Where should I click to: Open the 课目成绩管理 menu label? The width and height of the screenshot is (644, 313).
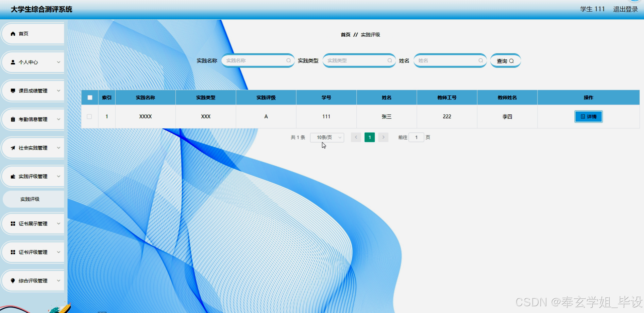[x=33, y=91]
